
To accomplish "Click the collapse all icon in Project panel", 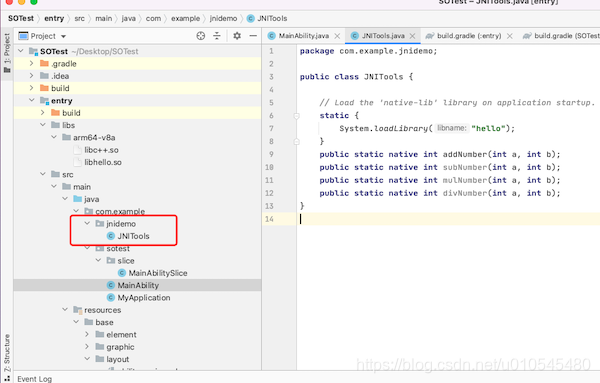I will (217, 36).
